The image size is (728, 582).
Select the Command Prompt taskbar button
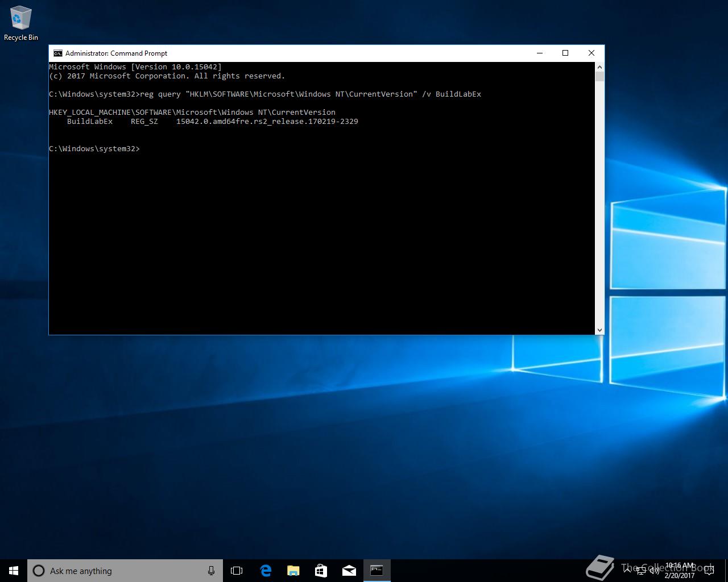point(377,571)
